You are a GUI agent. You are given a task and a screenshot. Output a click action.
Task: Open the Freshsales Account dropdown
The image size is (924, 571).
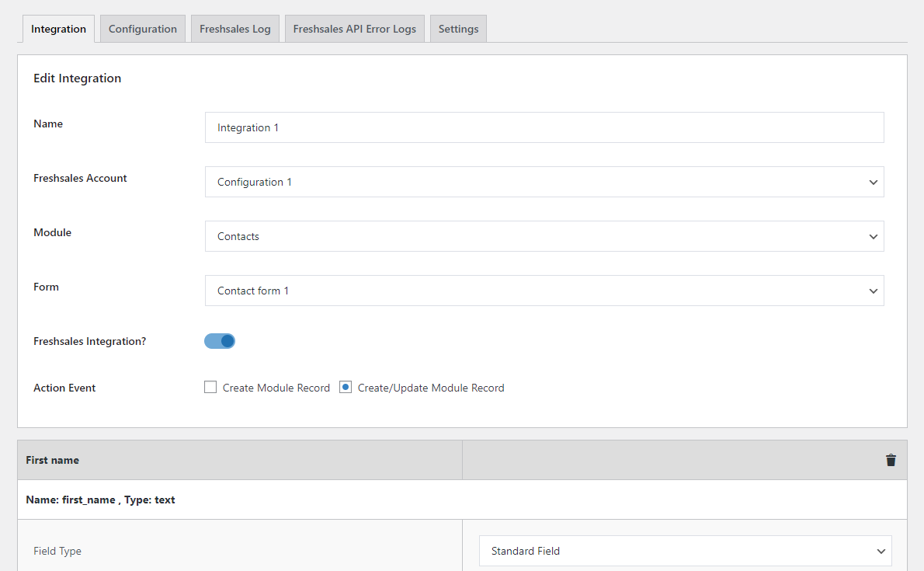pyautogui.click(x=544, y=182)
